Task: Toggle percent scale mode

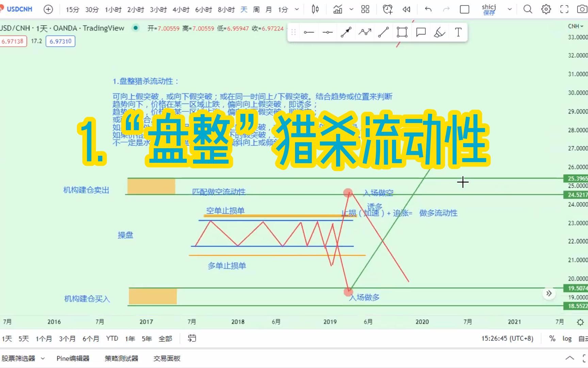Action: tap(552, 338)
